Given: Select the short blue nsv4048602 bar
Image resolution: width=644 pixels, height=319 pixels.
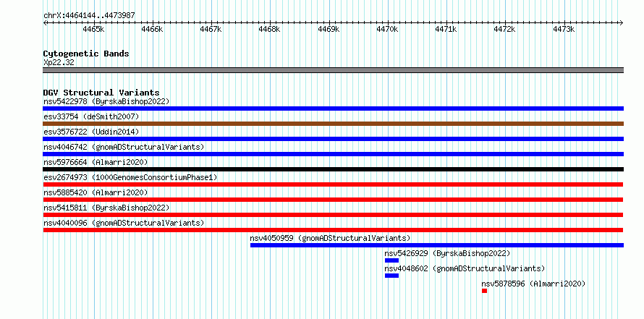Looking at the screenshot, I should click(x=391, y=276).
